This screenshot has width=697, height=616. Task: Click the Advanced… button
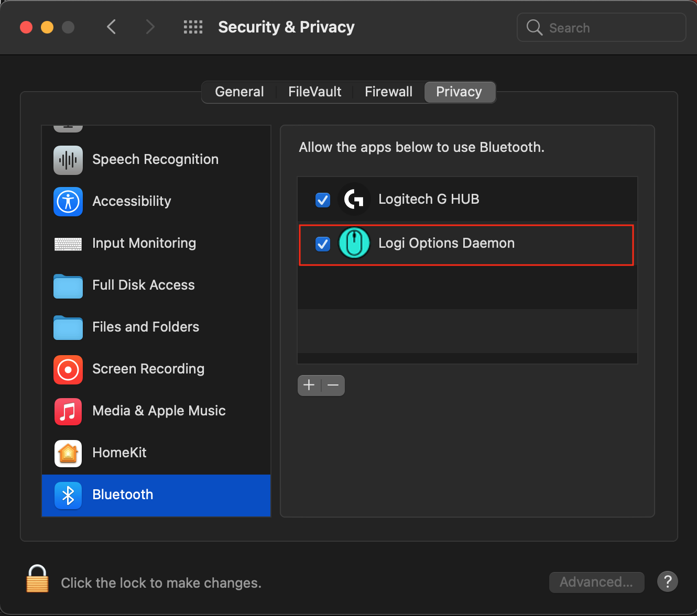(596, 582)
